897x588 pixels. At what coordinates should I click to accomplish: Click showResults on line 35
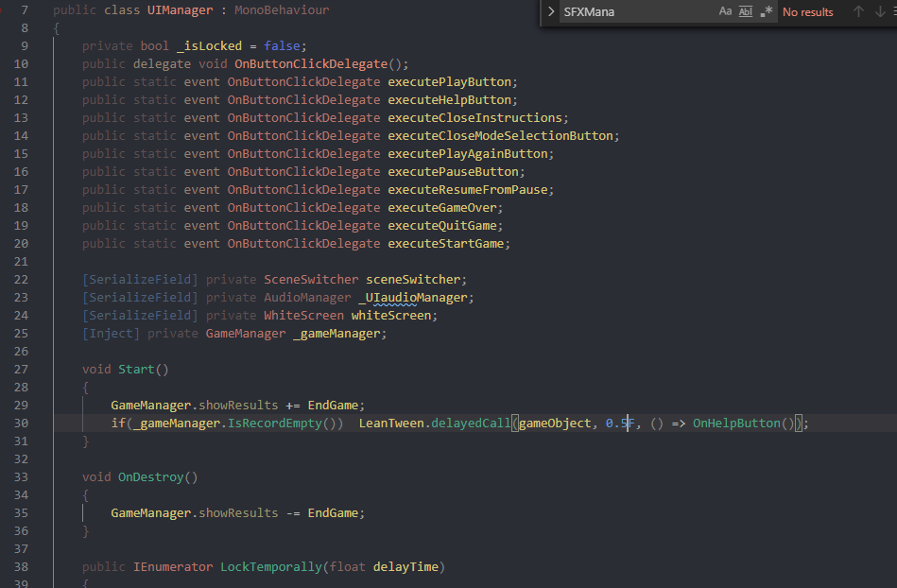[x=238, y=513]
